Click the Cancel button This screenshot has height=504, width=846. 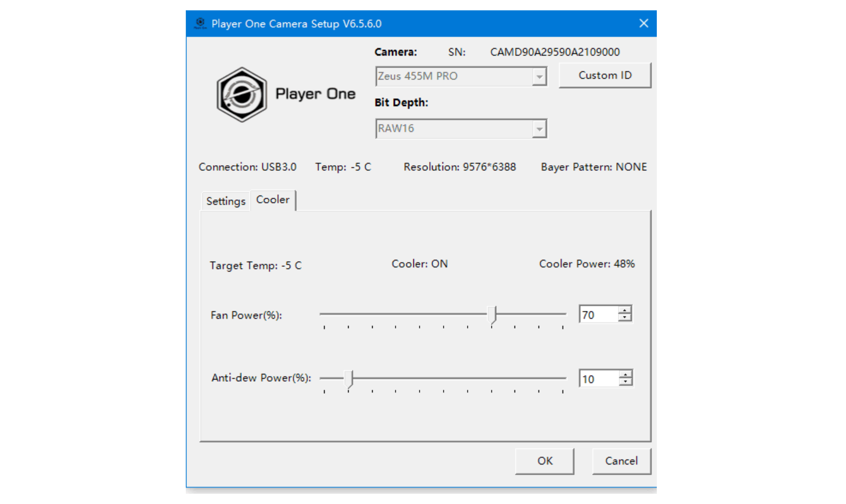tap(621, 461)
